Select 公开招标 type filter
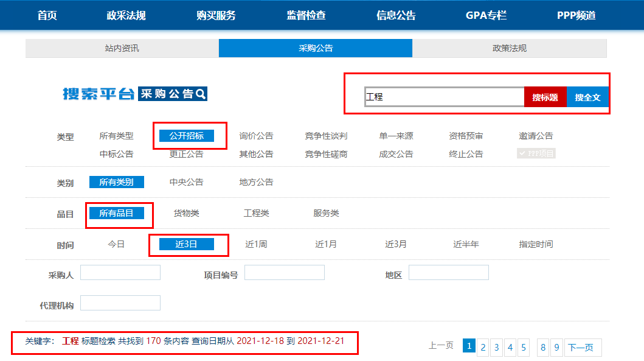This screenshot has height=361, width=644. [x=187, y=136]
